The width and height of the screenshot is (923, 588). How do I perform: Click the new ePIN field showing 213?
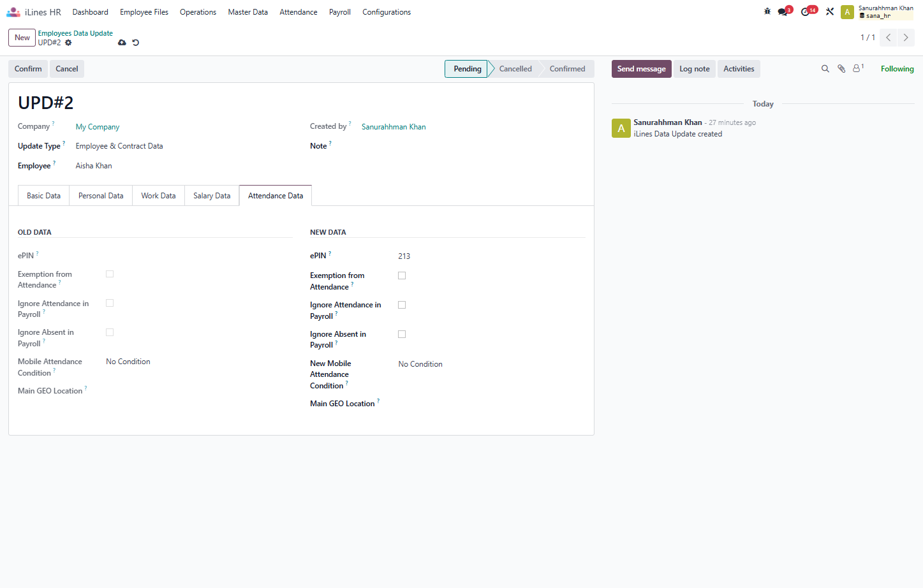pyautogui.click(x=491, y=256)
